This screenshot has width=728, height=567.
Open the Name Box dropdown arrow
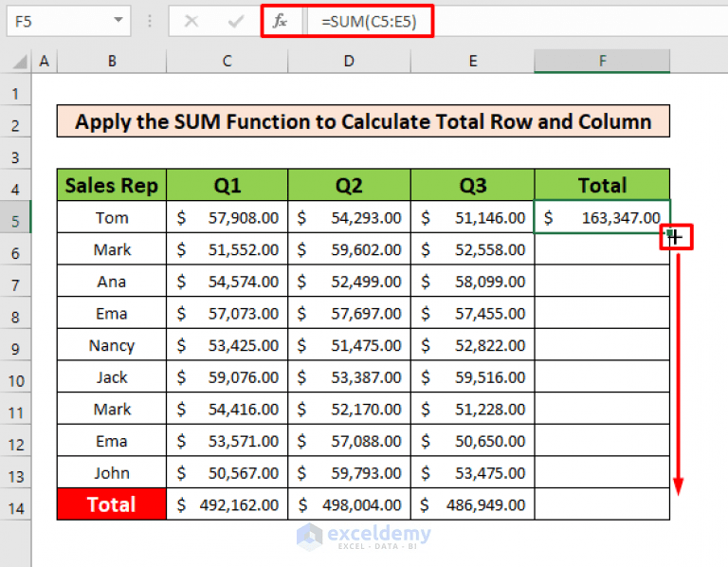click(x=118, y=20)
